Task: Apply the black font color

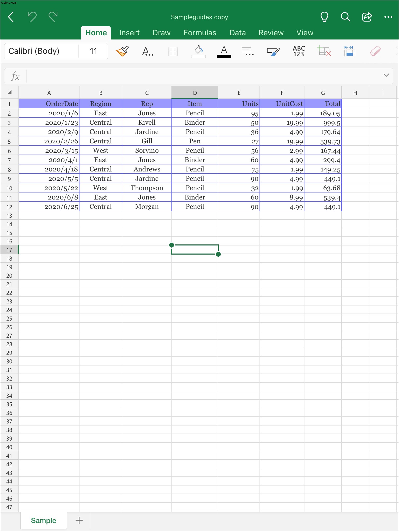Action: point(224,51)
